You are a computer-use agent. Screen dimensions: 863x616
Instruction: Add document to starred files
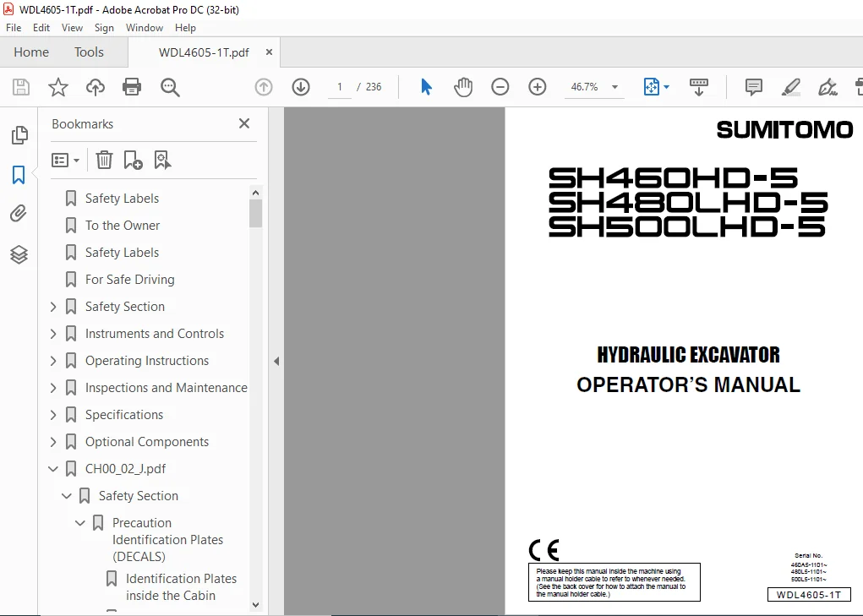click(57, 87)
